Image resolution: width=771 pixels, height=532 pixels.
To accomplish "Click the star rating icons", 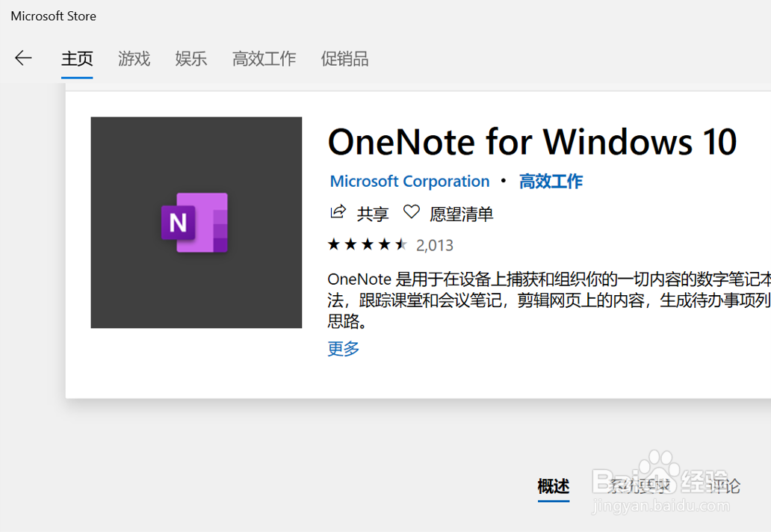I will click(367, 244).
